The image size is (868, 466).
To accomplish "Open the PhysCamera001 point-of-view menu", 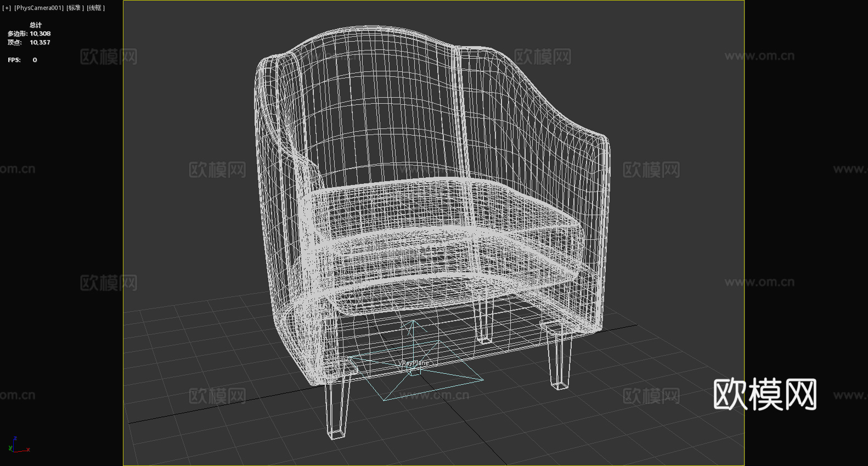I will coord(39,8).
